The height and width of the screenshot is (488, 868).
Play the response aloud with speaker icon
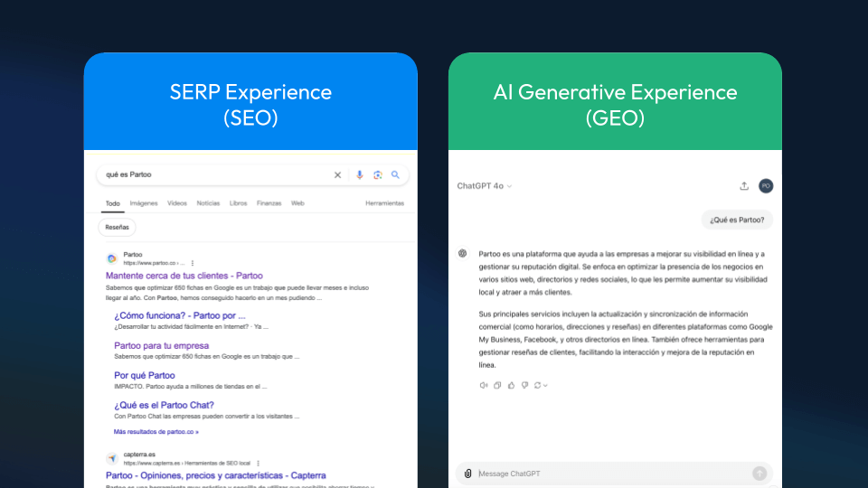point(483,385)
